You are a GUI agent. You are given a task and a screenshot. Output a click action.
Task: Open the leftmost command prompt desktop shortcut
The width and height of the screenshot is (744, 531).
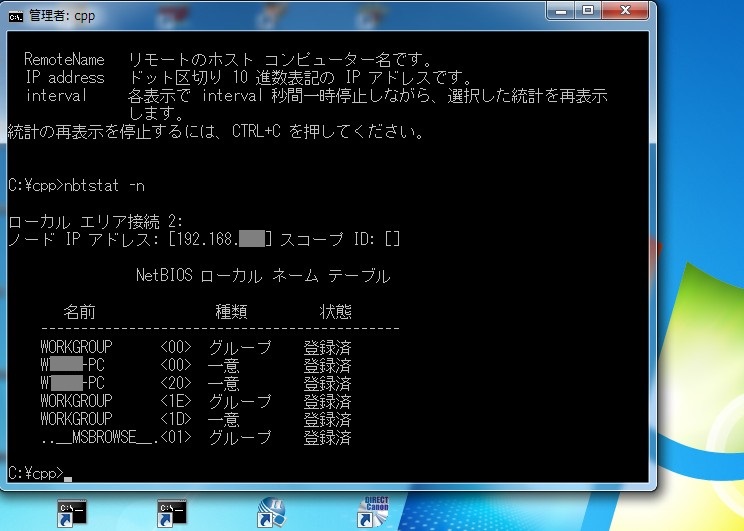(72, 512)
